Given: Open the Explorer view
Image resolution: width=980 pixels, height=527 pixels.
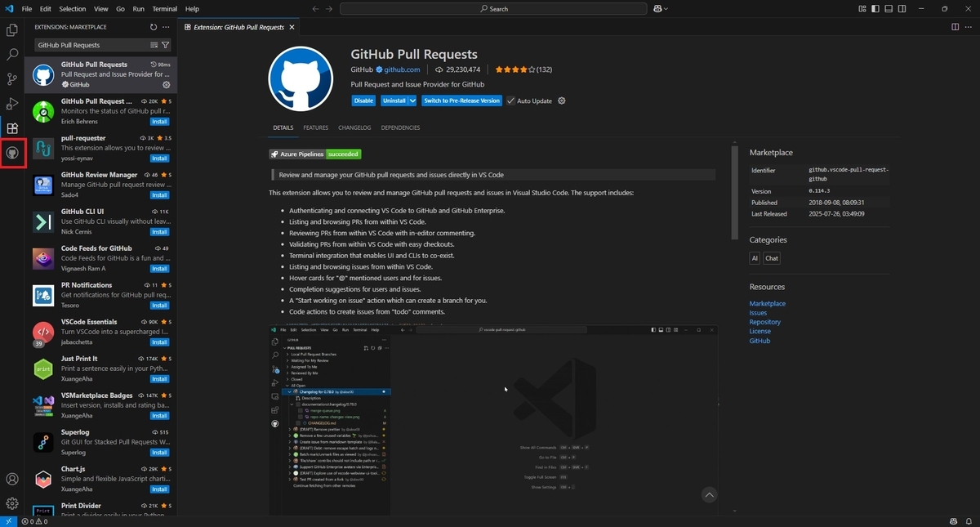Looking at the screenshot, I should tap(11, 29).
